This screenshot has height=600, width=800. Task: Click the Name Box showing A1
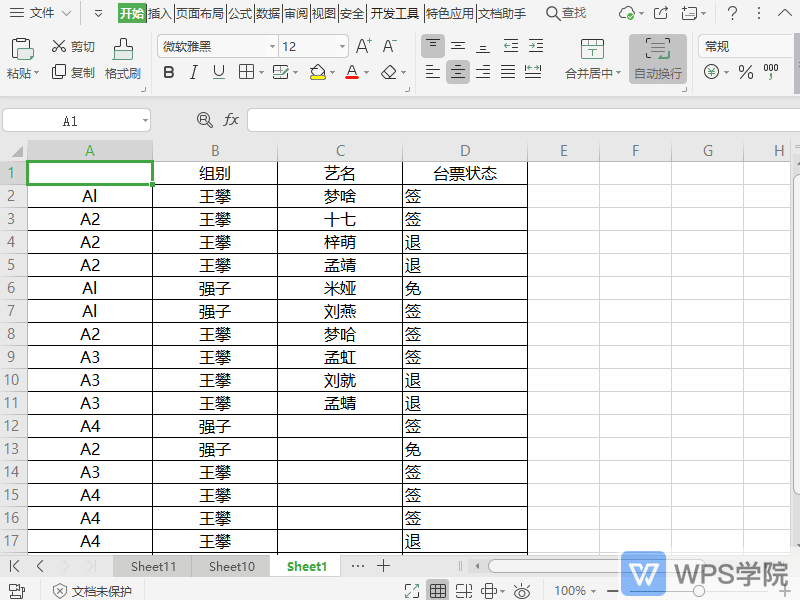(x=70, y=119)
